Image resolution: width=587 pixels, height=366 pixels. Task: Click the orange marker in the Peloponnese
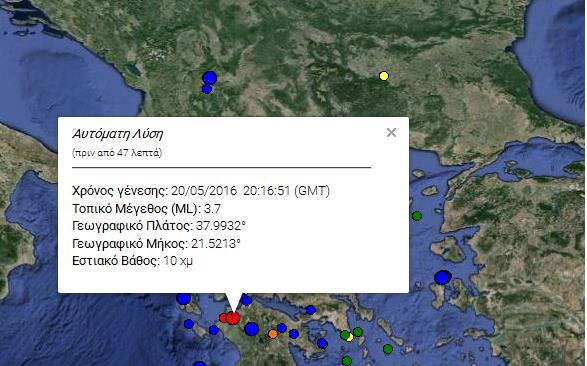click(x=273, y=334)
